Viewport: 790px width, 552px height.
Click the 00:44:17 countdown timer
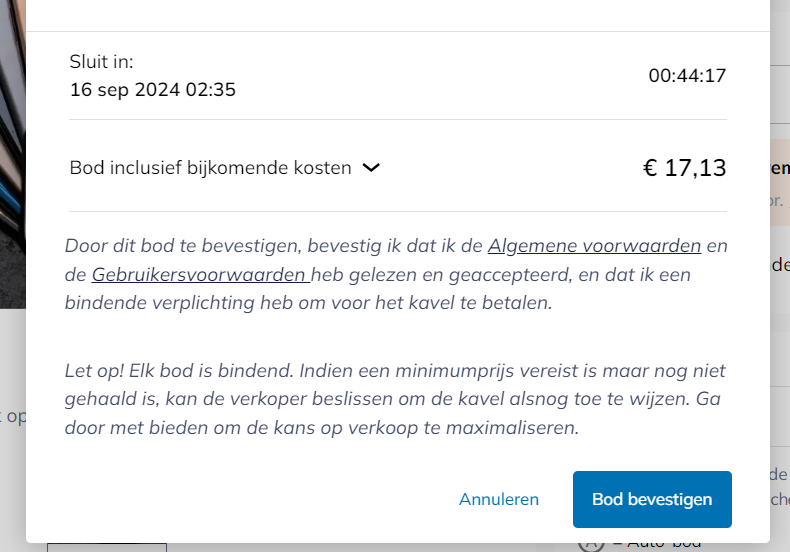pos(687,76)
